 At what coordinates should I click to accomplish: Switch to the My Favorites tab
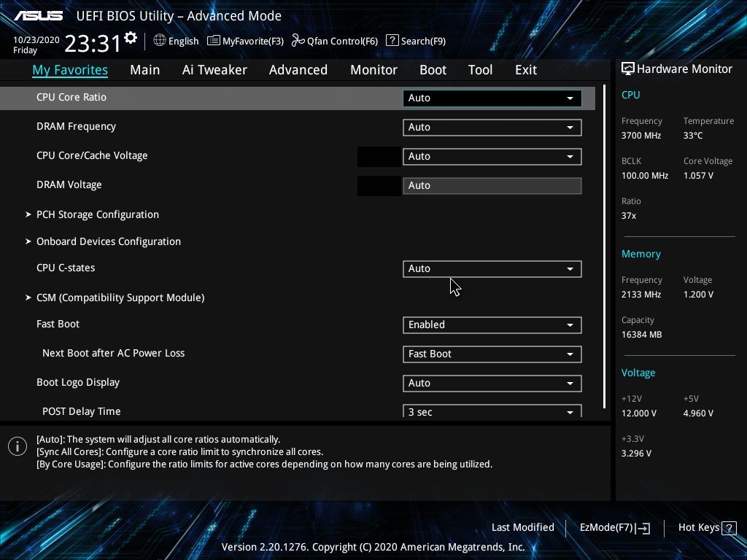tap(70, 70)
